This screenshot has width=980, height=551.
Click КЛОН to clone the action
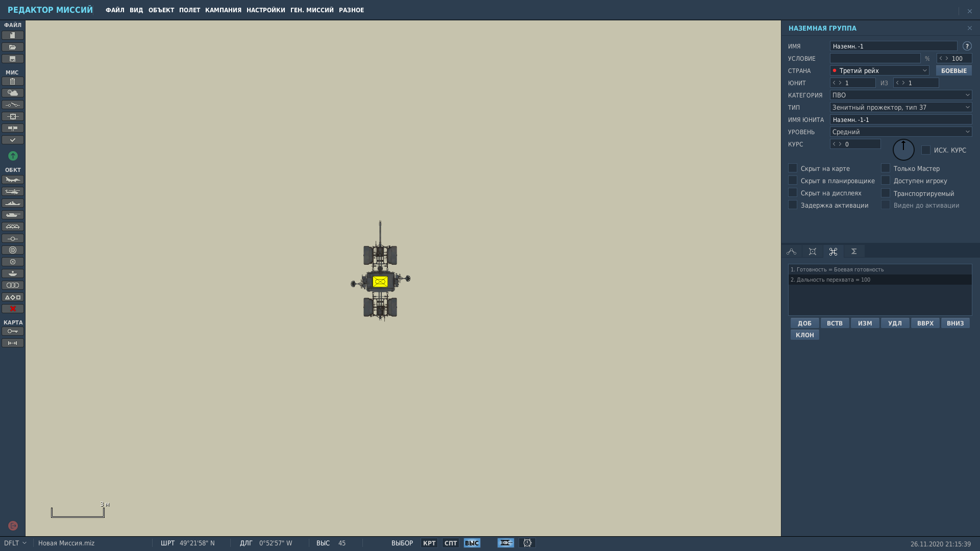coord(805,335)
